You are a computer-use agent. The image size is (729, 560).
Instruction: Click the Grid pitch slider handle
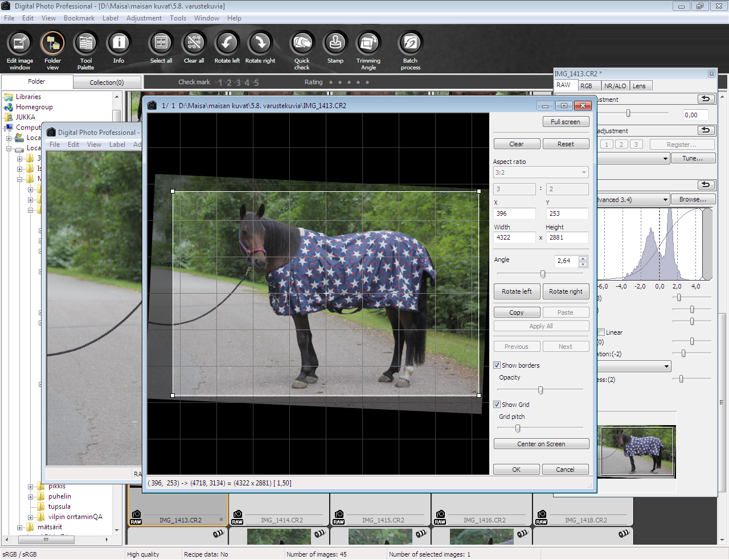point(518,428)
